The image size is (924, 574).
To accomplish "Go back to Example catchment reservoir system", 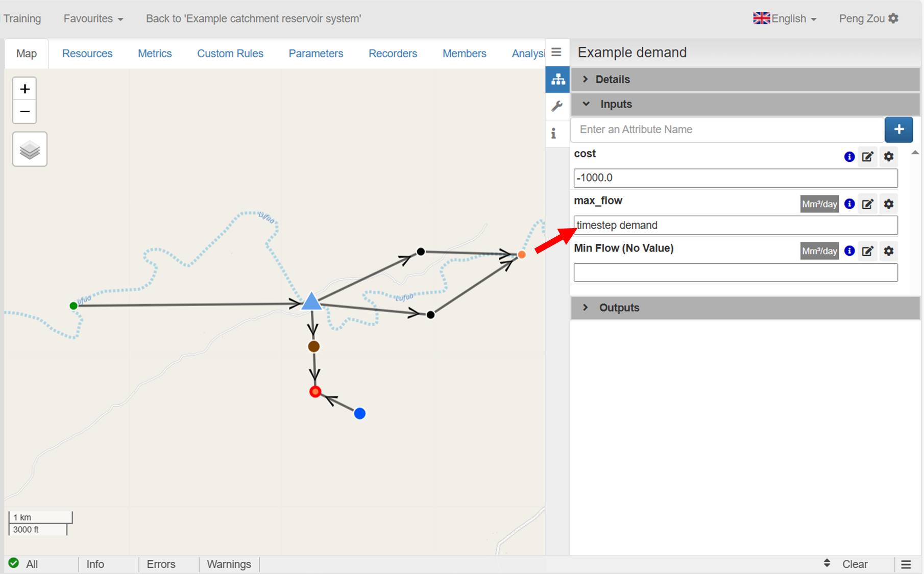I will (253, 19).
